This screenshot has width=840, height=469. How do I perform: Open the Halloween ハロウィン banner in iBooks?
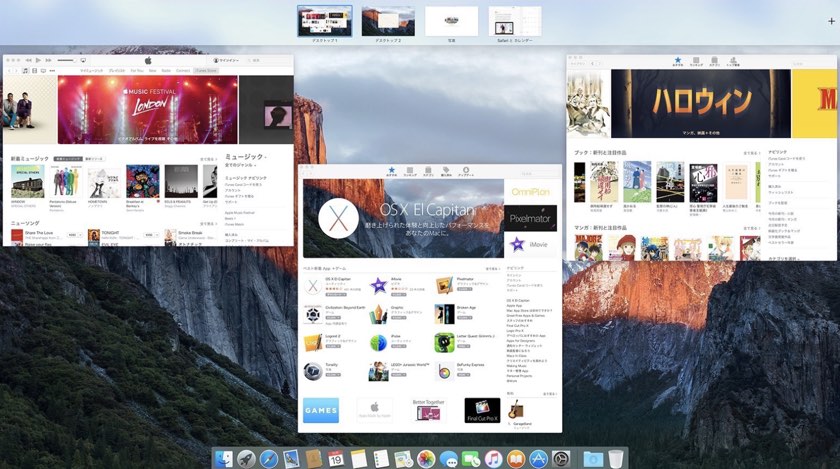tap(701, 103)
